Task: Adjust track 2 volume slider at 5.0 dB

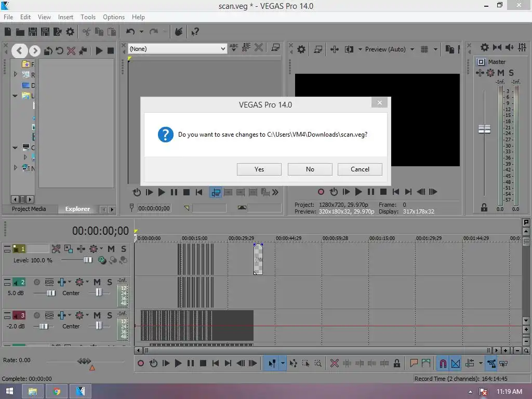Action: coord(51,293)
